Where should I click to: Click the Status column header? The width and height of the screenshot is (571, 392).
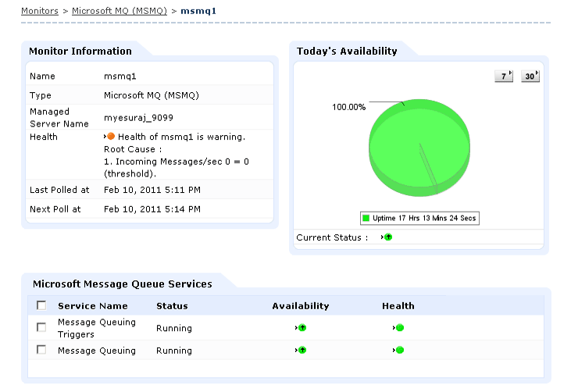pos(172,306)
